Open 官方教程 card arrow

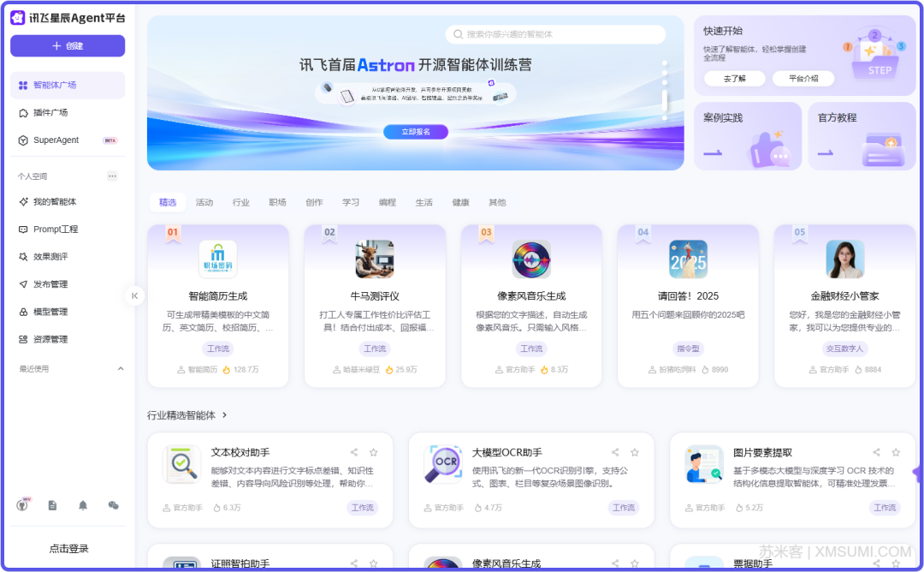click(x=826, y=153)
